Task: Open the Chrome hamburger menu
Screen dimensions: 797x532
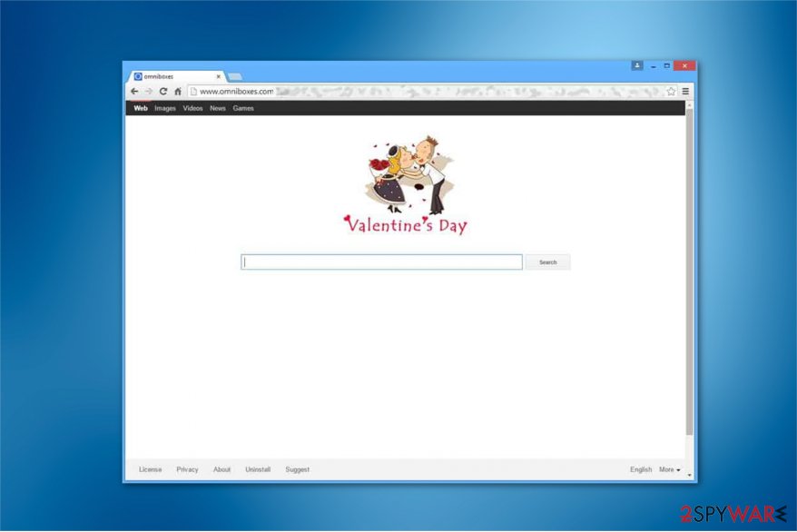Action: 685,92
